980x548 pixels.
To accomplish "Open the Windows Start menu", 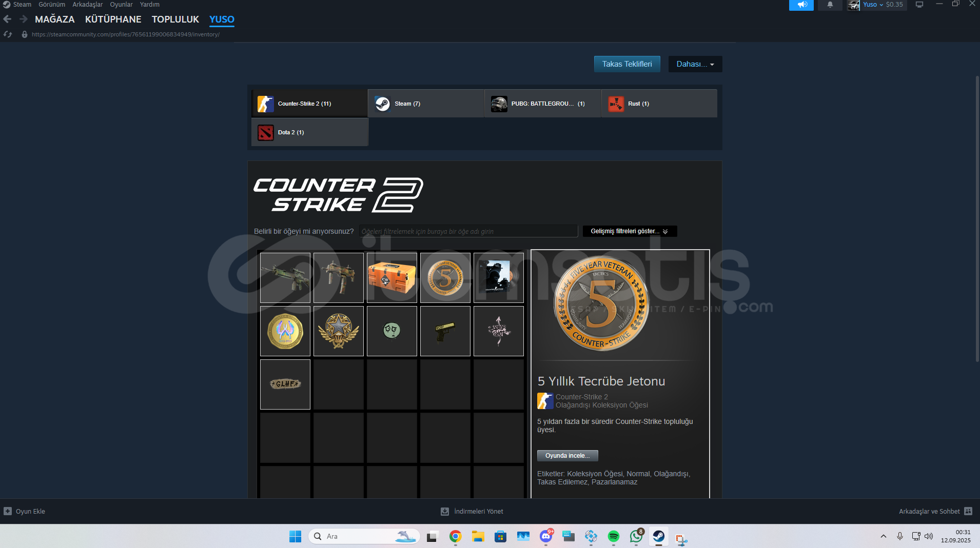I will (x=296, y=536).
